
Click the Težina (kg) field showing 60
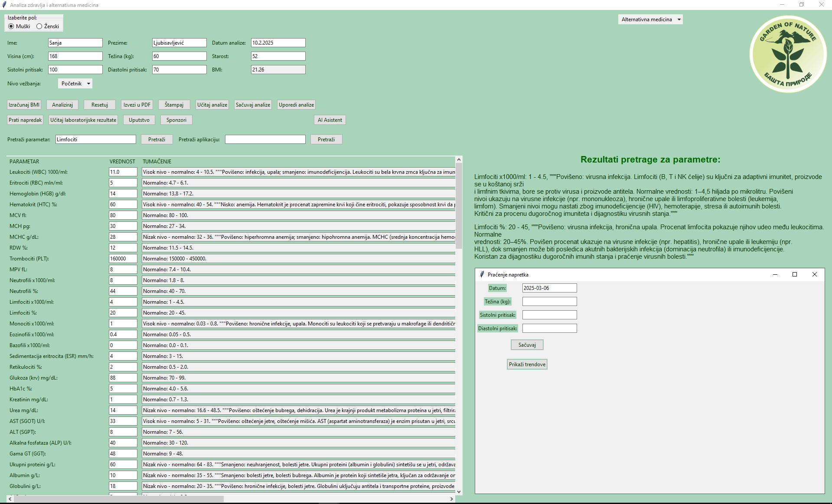click(x=179, y=56)
